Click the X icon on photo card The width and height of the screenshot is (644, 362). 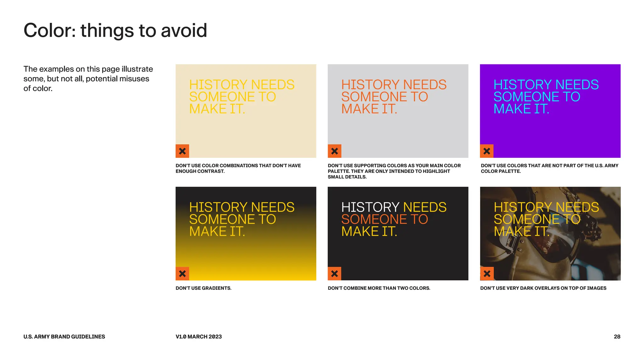pos(487,274)
